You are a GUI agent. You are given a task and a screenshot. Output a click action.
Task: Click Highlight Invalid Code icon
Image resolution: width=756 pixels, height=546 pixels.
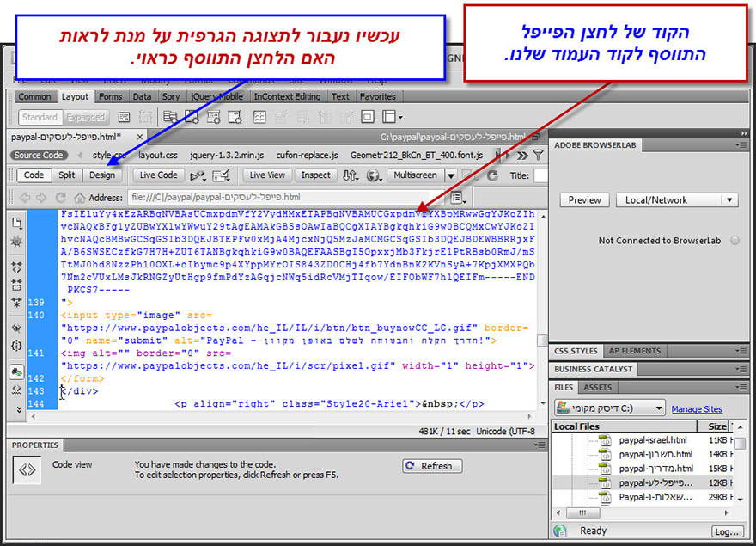coord(17,390)
